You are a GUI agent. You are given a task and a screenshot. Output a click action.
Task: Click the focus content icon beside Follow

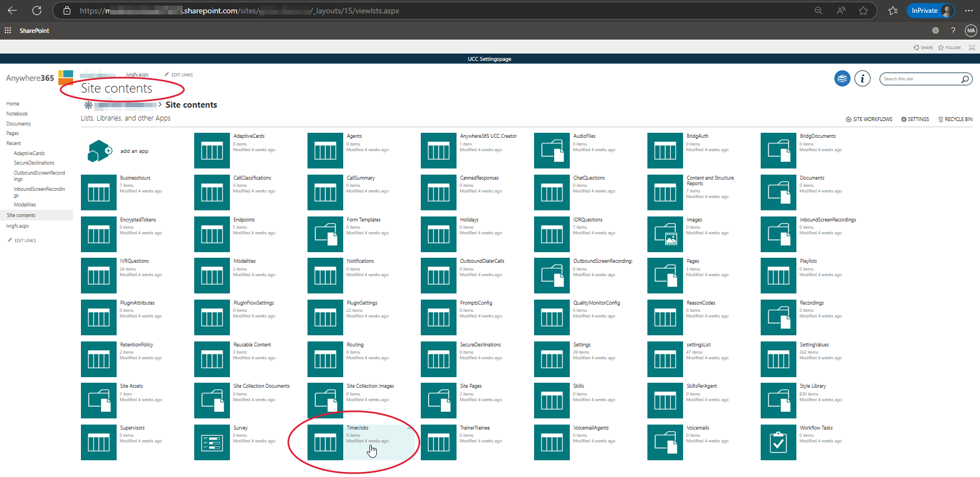972,47
